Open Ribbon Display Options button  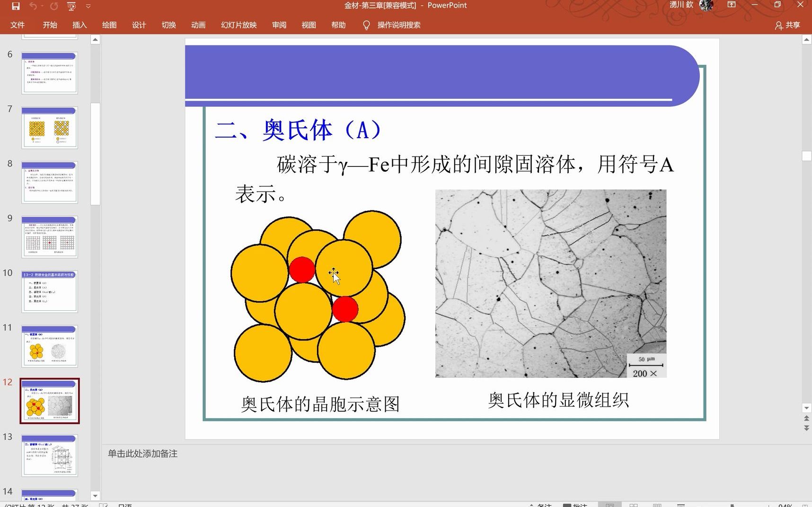pos(732,5)
